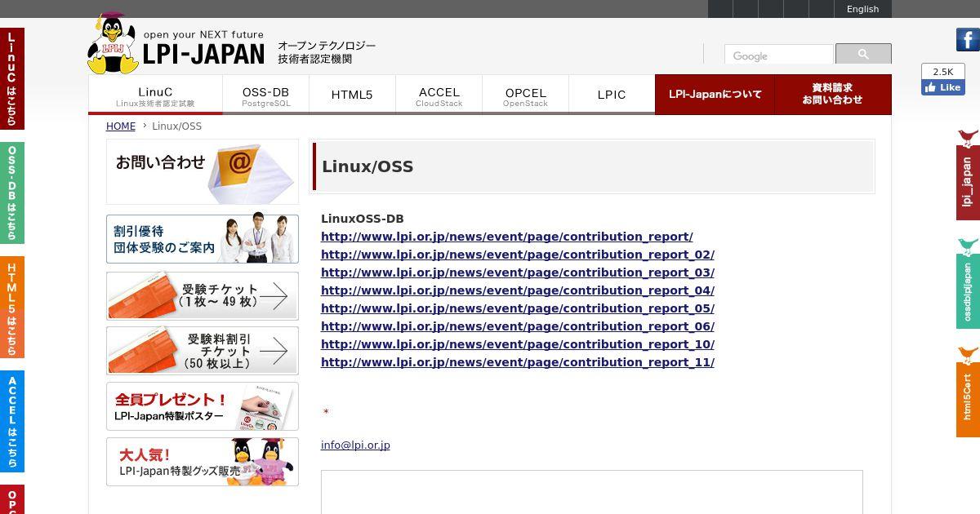Click the LinuxOSS-DB heading text
Screen dimensions: 980x514
(363, 219)
